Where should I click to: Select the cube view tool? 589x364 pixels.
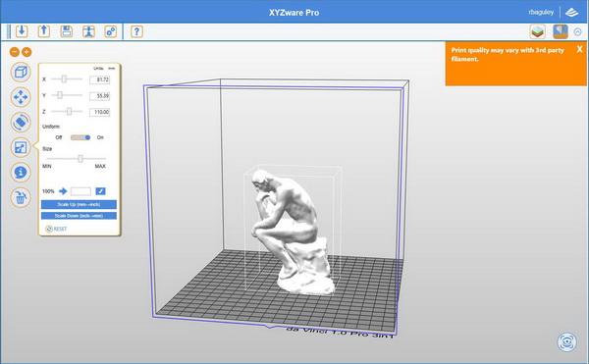click(x=21, y=72)
